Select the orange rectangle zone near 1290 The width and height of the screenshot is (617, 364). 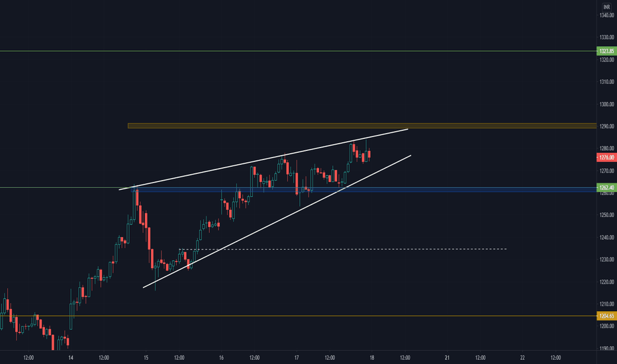[x=362, y=126]
